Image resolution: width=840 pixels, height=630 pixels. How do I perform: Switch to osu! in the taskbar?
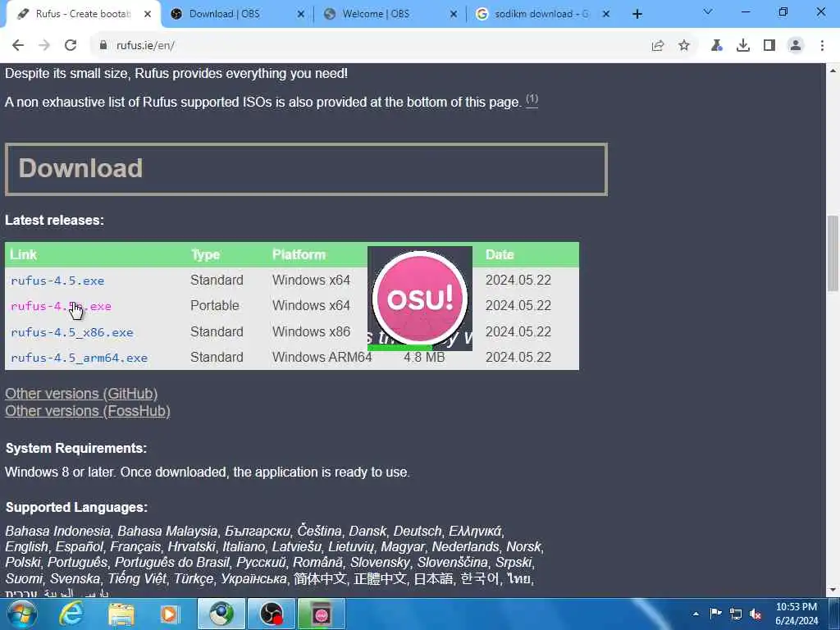click(322, 614)
